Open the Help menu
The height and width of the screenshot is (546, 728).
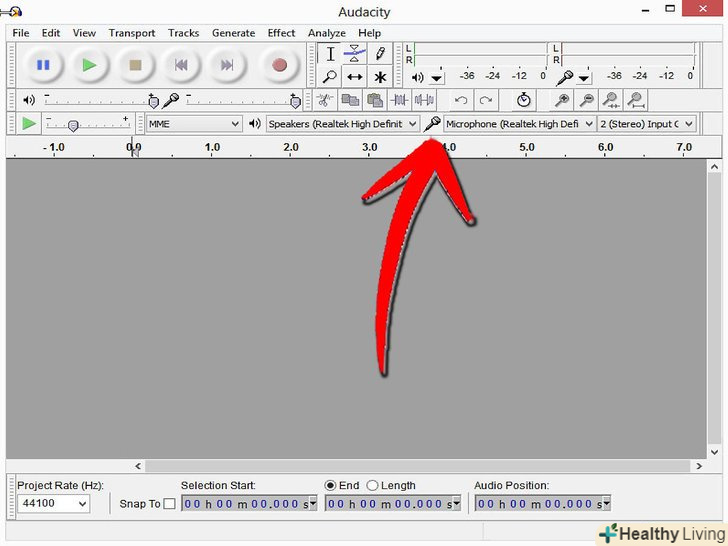click(370, 33)
